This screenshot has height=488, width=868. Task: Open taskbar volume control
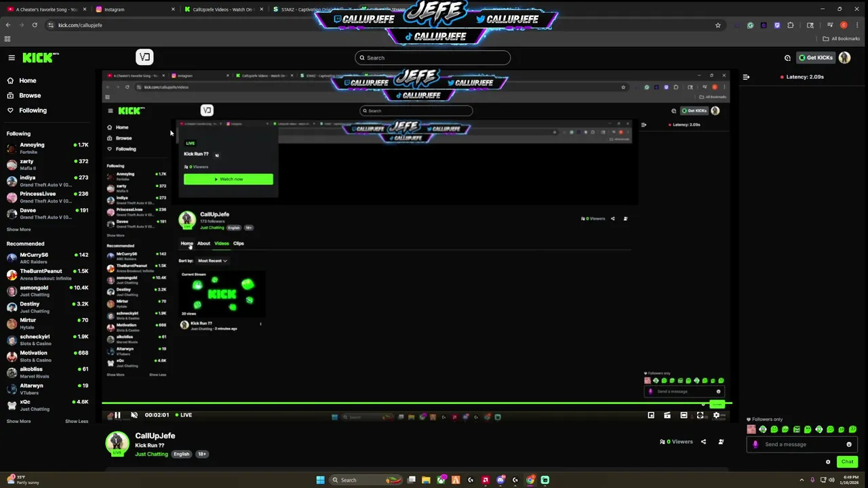coord(831,480)
